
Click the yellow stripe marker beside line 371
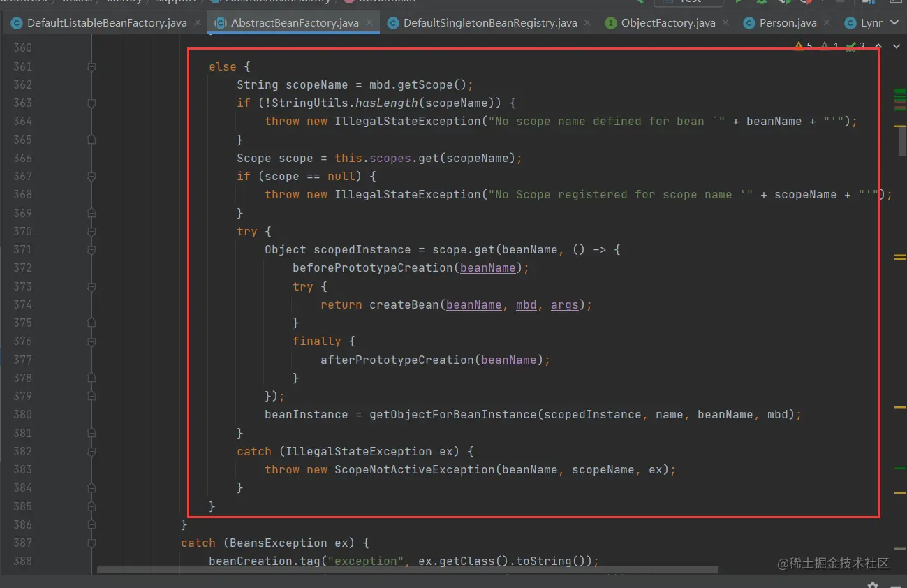click(900, 258)
